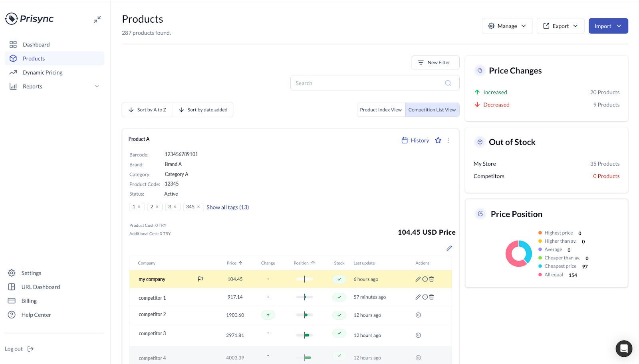
Task: Collapse the sidebar with the shrink icon
Action: click(97, 19)
